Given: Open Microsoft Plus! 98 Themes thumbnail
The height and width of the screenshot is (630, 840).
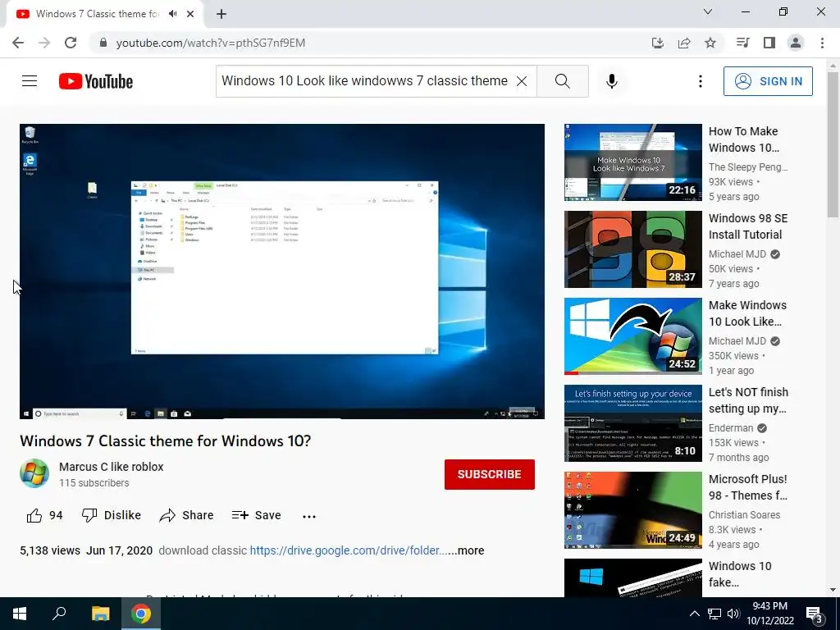Looking at the screenshot, I should tap(632, 510).
